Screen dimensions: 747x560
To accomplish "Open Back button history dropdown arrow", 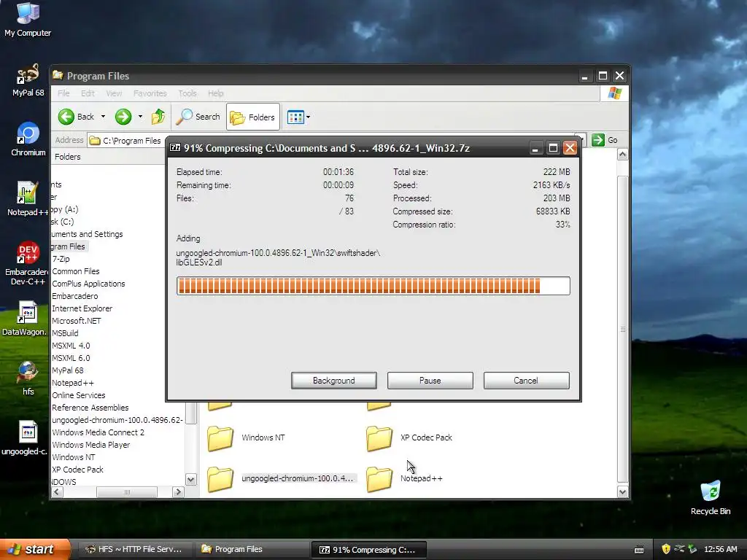I will [103, 117].
